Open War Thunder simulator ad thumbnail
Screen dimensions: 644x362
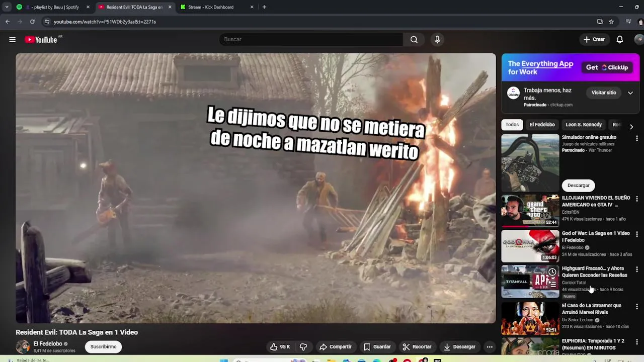pos(530,162)
